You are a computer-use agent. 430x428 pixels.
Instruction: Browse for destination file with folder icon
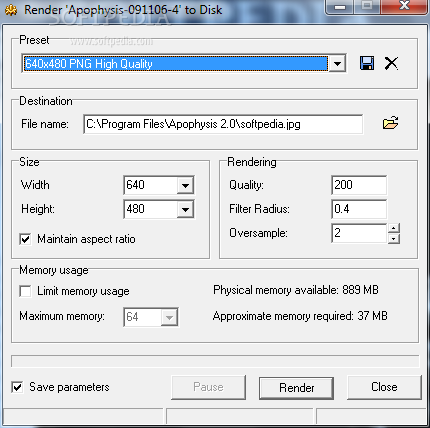(x=390, y=123)
